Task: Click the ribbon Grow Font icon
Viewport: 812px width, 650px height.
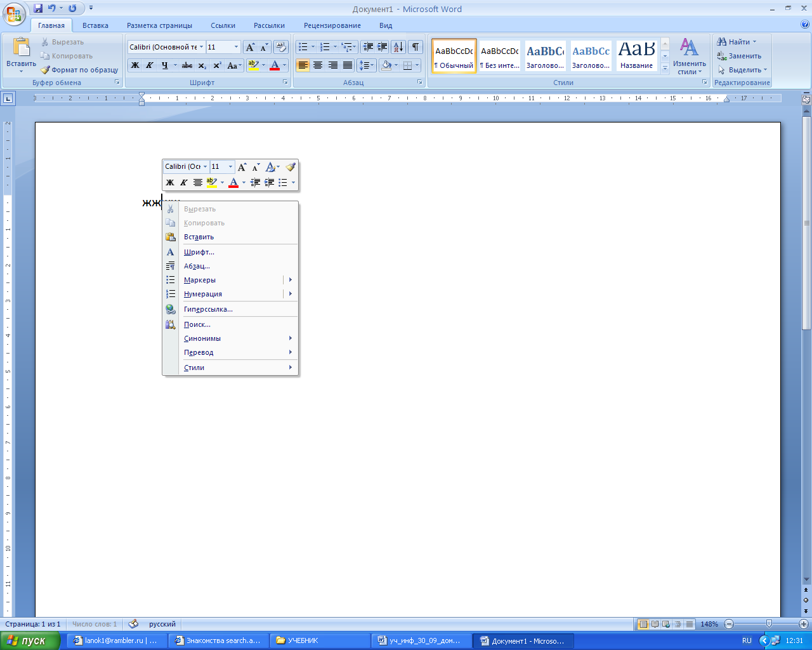Action: point(250,47)
